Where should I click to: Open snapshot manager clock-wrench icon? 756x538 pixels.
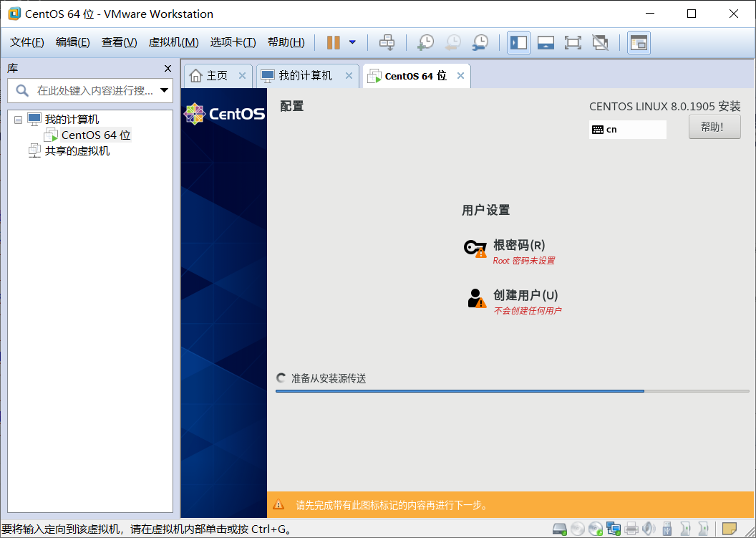(480, 42)
